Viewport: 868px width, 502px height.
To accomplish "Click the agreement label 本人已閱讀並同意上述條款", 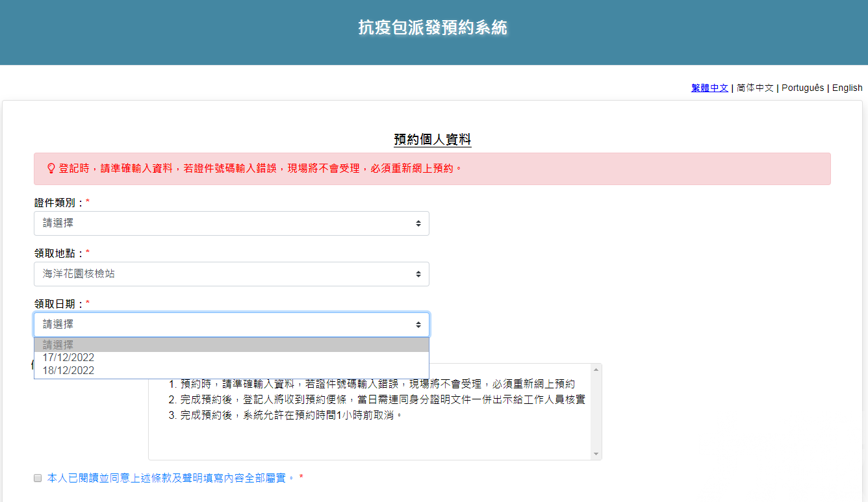I will (171, 478).
